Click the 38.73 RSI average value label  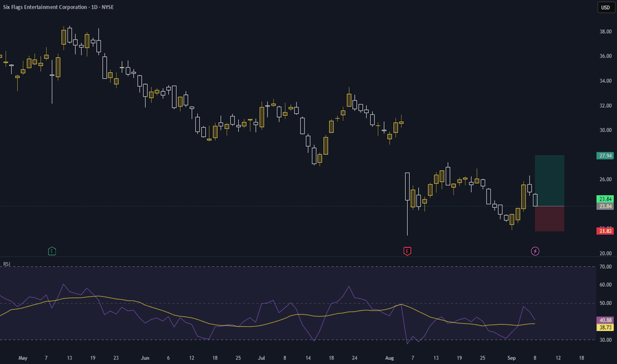pyautogui.click(x=605, y=328)
